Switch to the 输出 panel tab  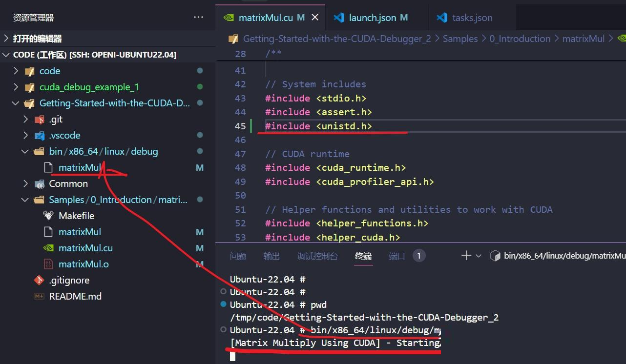[271, 256]
